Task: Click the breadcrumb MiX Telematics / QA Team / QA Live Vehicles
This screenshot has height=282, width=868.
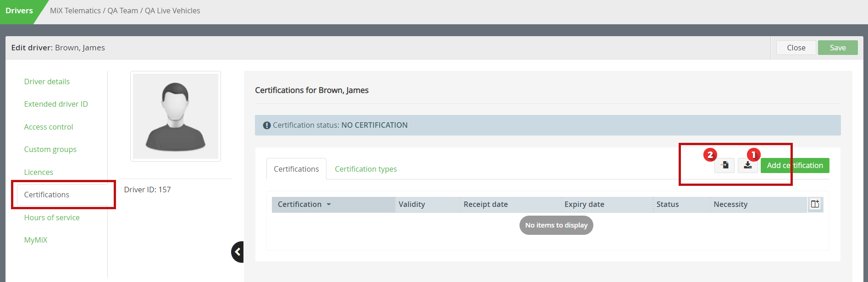Action: [125, 11]
